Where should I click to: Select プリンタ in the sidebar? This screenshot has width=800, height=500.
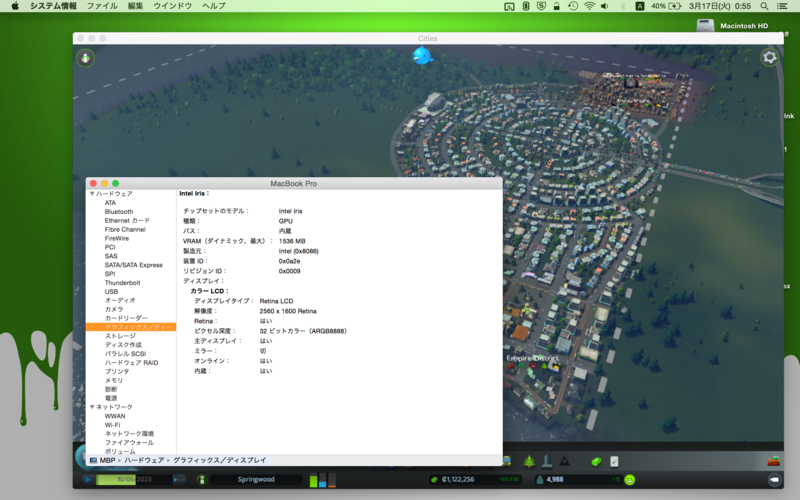click(x=117, y=371)
